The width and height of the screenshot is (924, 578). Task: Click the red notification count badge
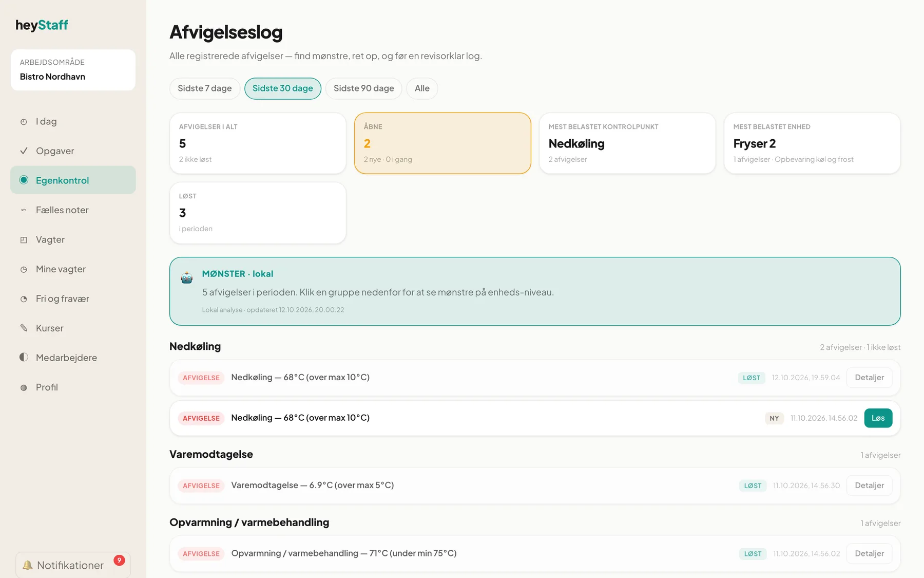tap(119, 560)
